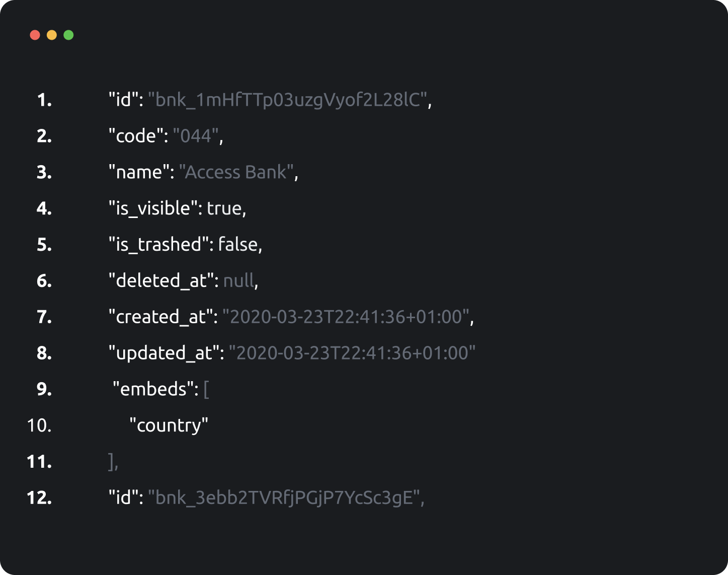Click the updated_at timestamp value

tap(352, 353)
